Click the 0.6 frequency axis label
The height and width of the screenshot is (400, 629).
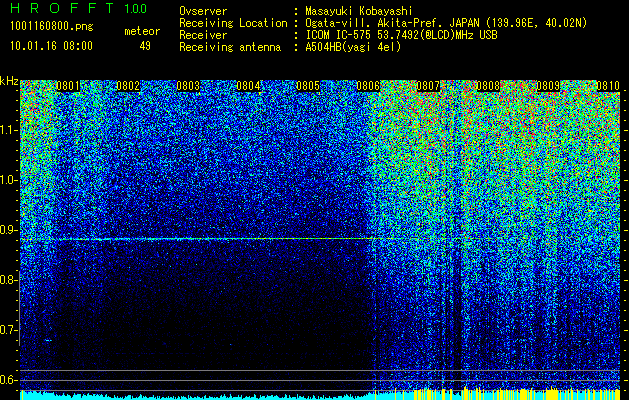pyautogui.click(x=8, y=380)
